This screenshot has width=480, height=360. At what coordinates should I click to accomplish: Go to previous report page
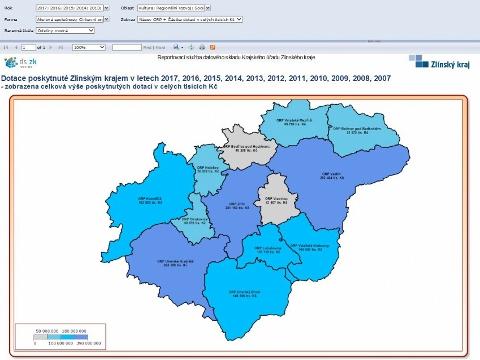[x=16, y=48]
